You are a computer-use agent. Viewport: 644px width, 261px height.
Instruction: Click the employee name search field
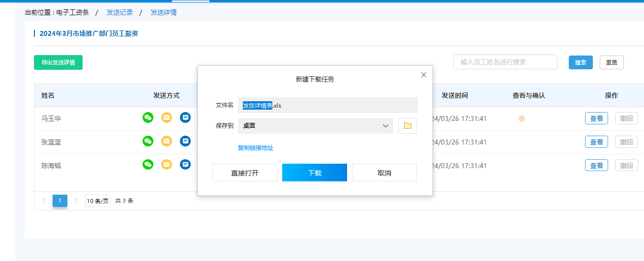click(x=505, y=62)
